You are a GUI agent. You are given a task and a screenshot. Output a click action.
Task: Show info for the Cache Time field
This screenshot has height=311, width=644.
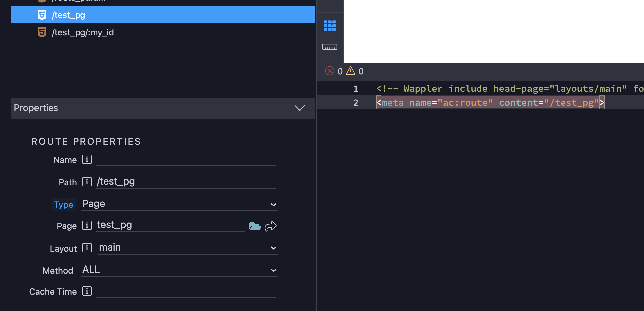87,291
